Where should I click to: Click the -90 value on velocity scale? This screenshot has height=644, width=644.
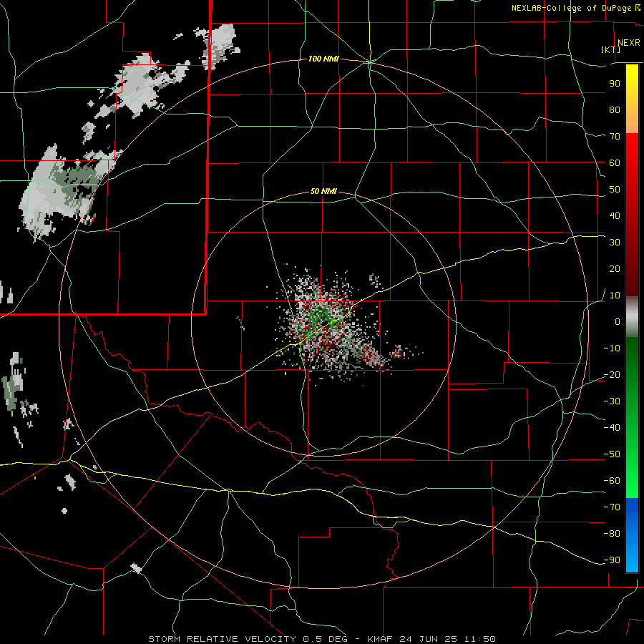[x=612, y=560]
